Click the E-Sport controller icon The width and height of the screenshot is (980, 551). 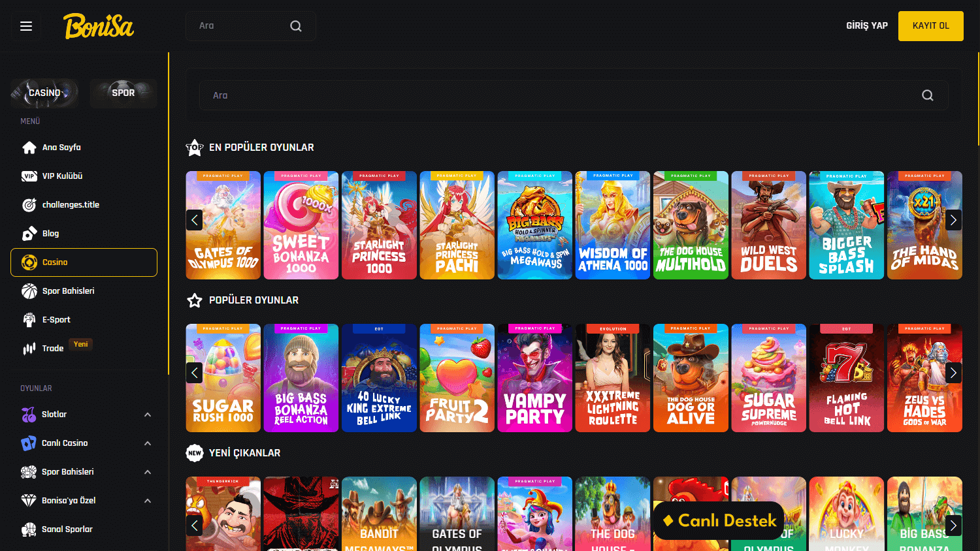click(29, 319)
